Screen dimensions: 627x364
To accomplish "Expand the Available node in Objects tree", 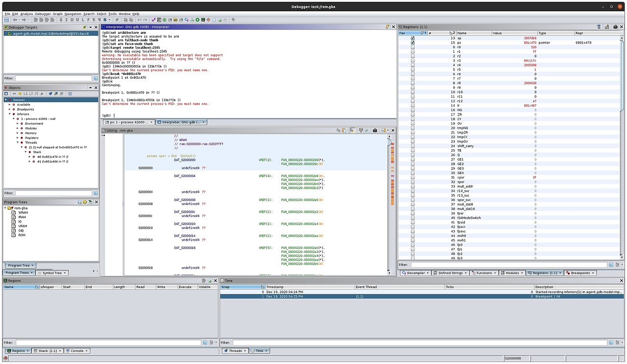I will click(9, 104).
